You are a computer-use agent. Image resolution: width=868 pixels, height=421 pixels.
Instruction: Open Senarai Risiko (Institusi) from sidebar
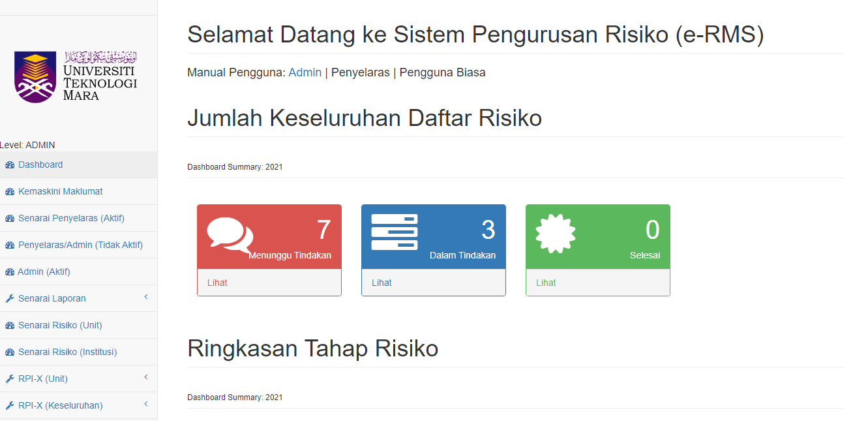(x=67, y=352)
